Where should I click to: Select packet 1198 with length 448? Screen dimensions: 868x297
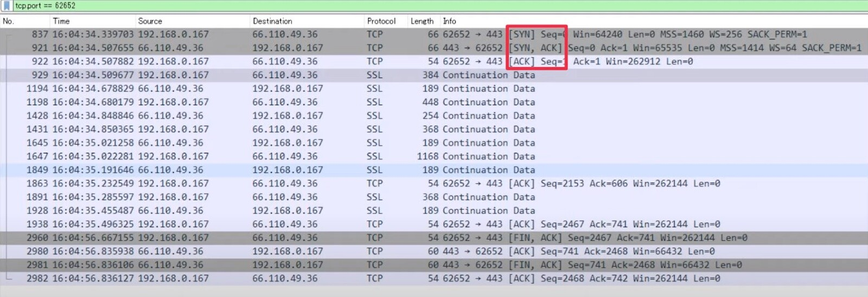tap(271, 102)
